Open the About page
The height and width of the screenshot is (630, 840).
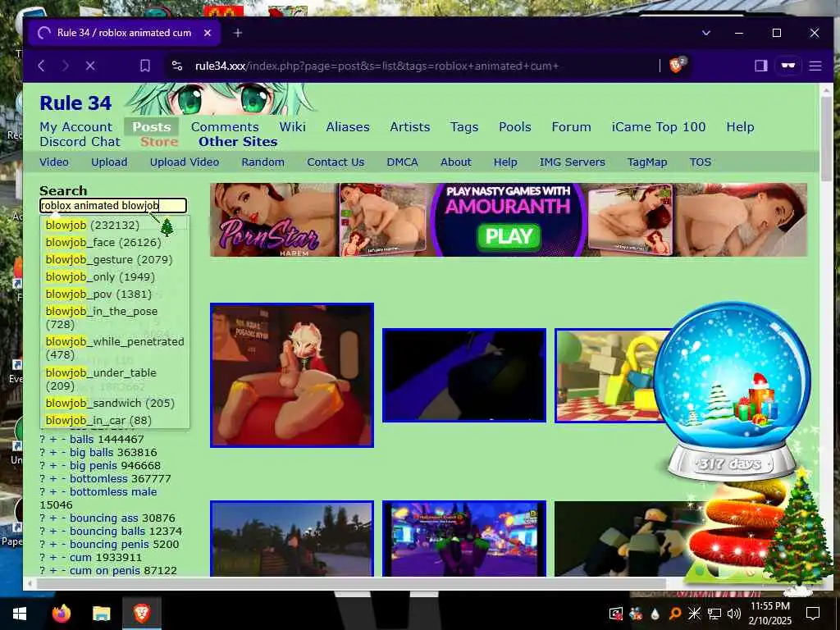(x=456, y=162)
